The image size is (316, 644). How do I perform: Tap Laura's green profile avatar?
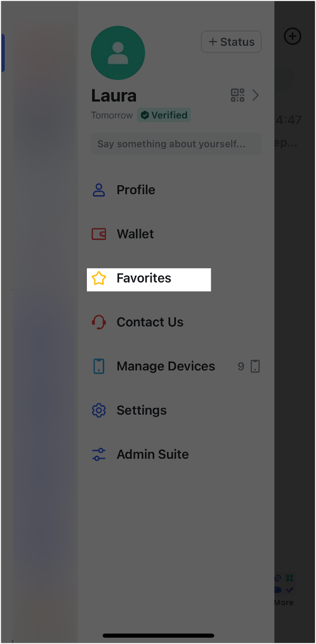[118, 53]
